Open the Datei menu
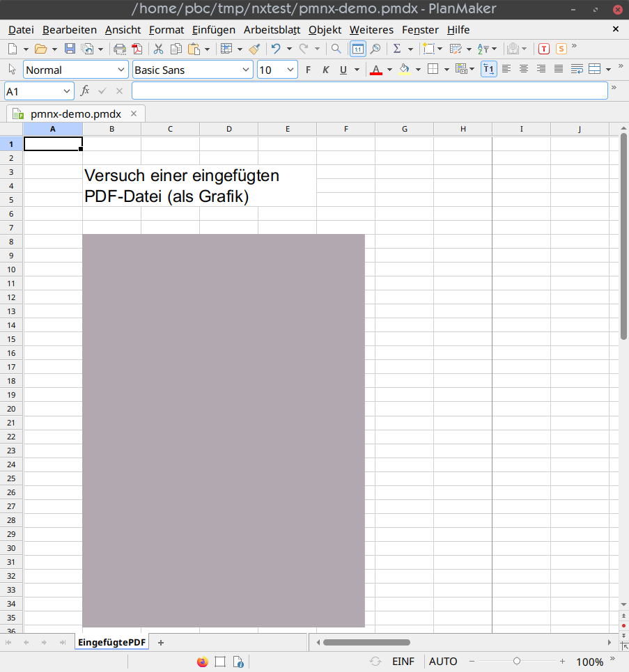Viewport: 629px width, 672px height. coord(21,29)
